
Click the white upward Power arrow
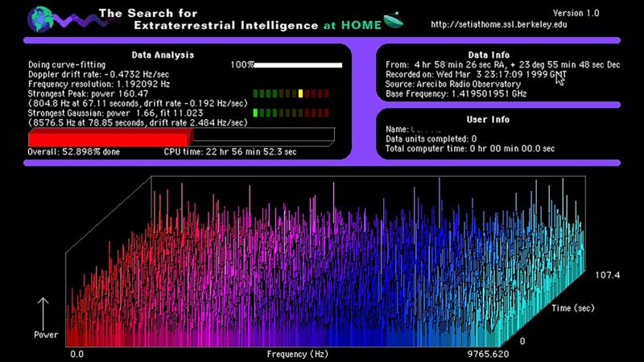pos(43,311)
